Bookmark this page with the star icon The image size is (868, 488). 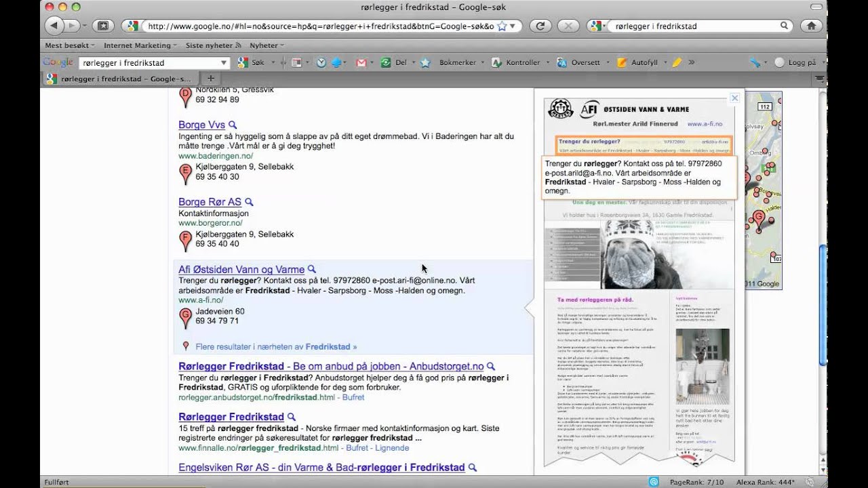502,26
